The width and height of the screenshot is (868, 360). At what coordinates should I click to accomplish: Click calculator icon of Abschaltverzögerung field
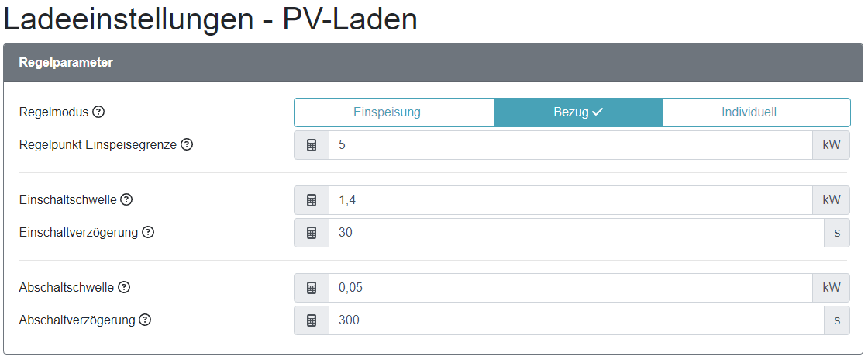[312, 320]
